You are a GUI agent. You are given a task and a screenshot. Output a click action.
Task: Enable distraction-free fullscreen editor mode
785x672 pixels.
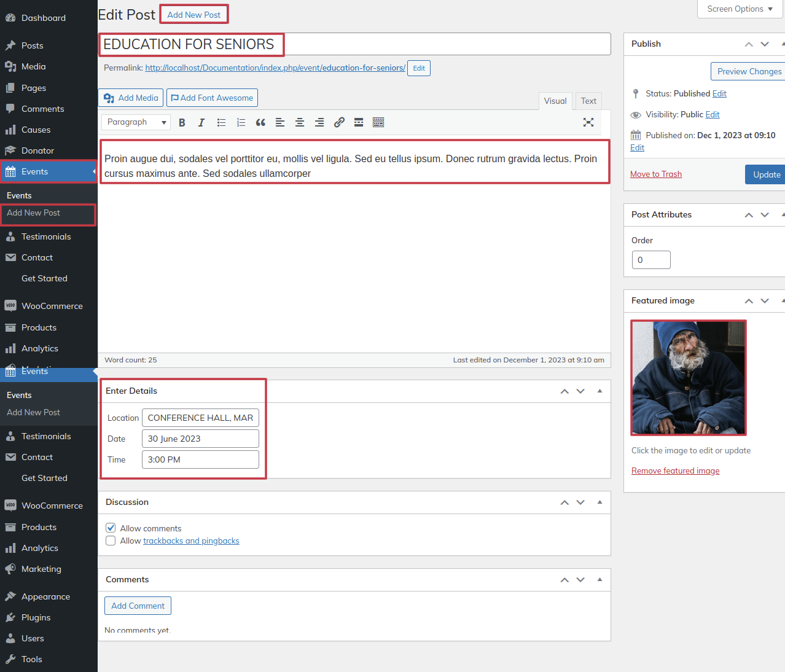588,122
